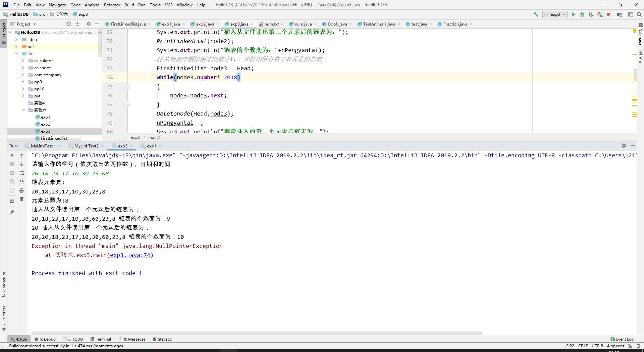Expand the out folder
This screenshot has width=644, height=352.
(16, 46)
